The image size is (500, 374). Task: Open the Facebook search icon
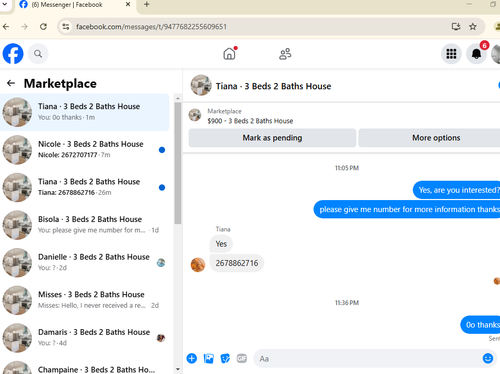click(x=38, y=54)
